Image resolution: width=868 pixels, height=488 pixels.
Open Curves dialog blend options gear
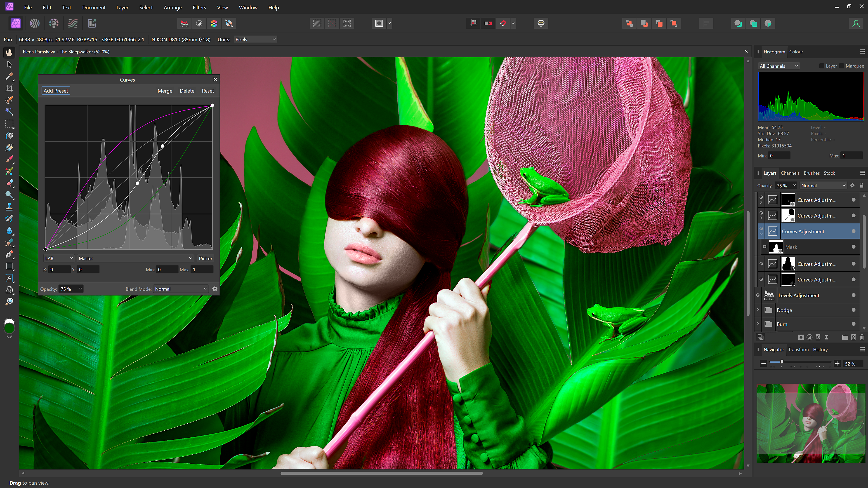(x=215, y=289)
